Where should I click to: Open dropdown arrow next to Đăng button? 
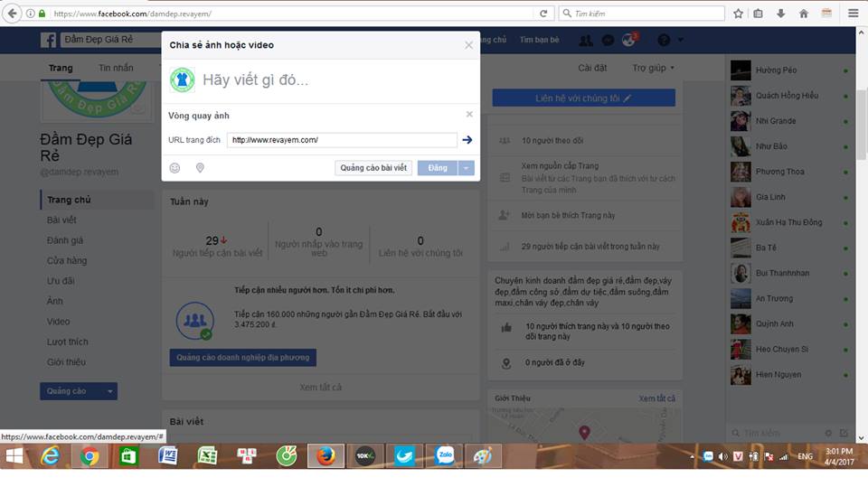[467, 168]
